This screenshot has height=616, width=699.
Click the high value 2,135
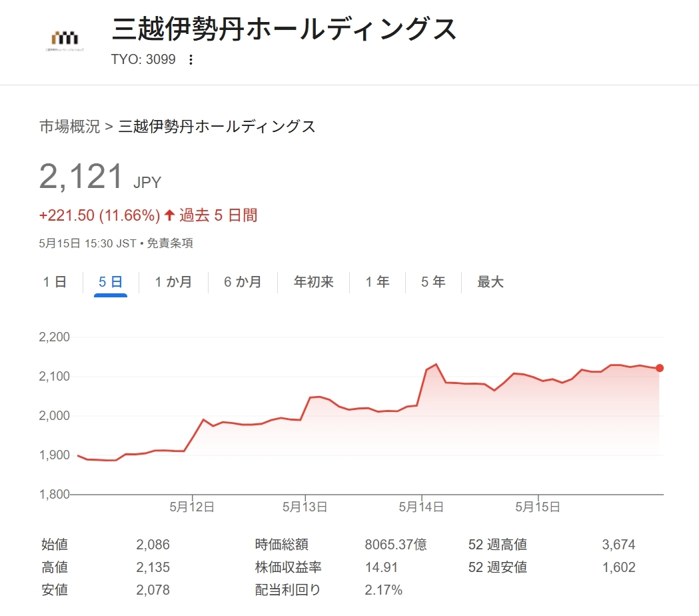pyautogui.click(x=153, y=567)
